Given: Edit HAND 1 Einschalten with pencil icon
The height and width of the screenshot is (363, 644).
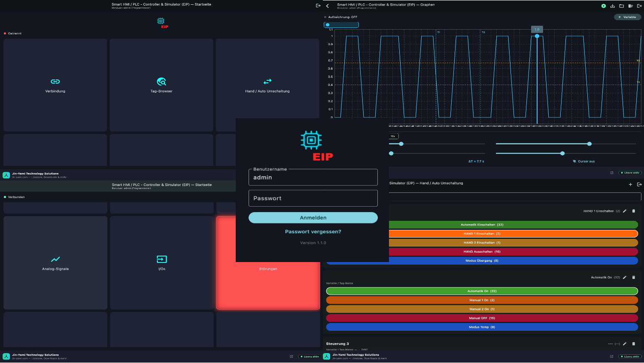Looking at the screenshot, I should [x=625, y=211].
